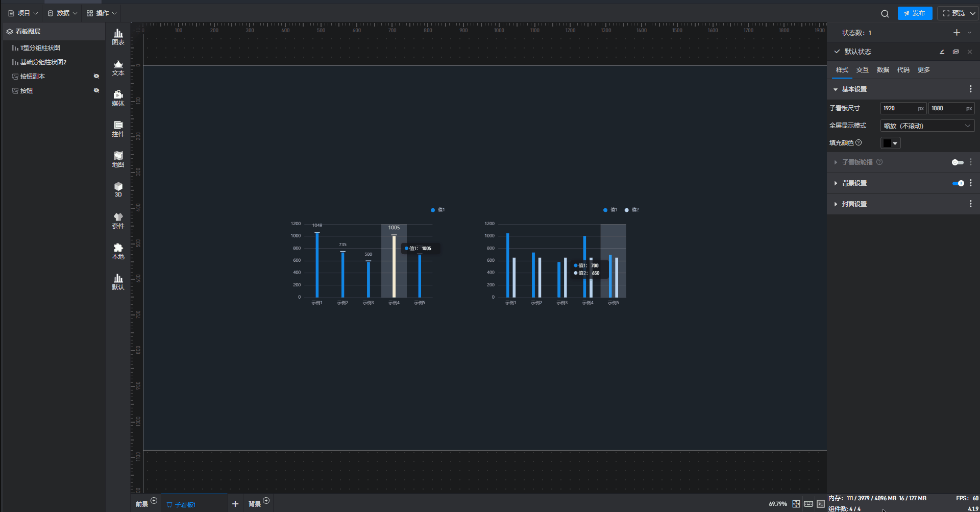Toggle visibility of 按钮副本 layer
The width and height of the screenshot is (980, 512).
click(96, 77)
